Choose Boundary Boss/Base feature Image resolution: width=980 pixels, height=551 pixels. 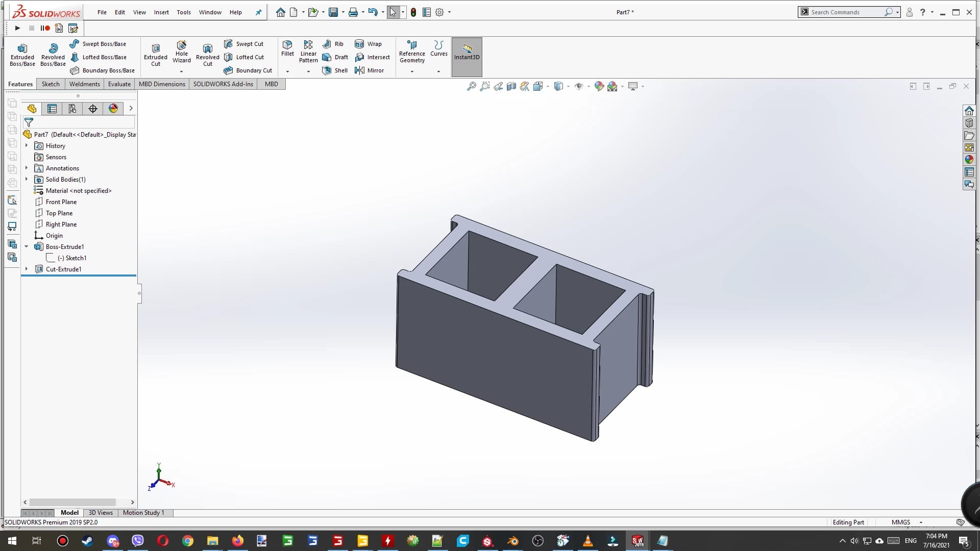pos(103,70)
